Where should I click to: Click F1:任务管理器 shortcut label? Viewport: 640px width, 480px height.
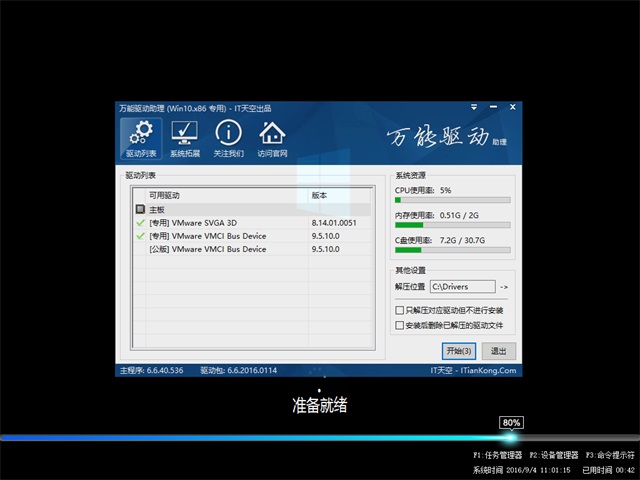point(497,455)
